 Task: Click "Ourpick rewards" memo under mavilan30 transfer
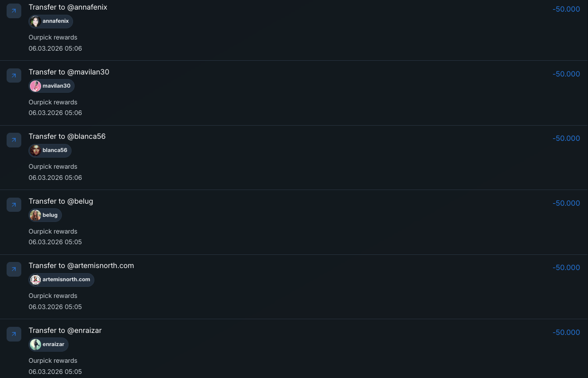coord(53,102)
